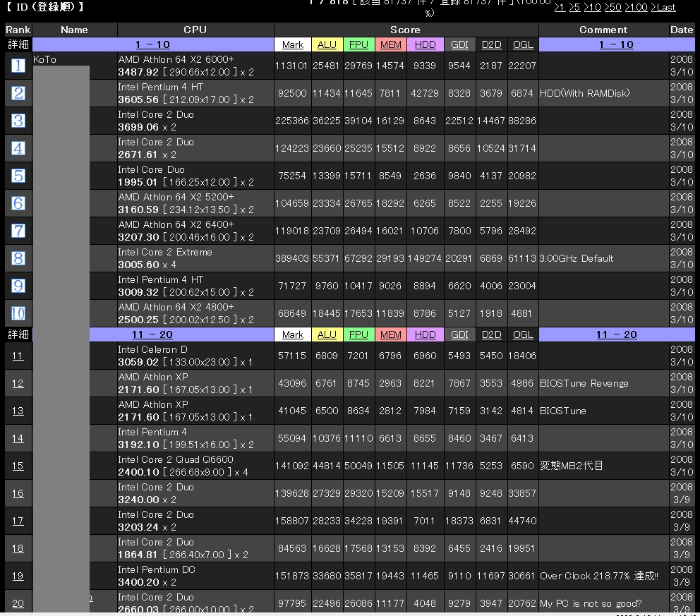The height and width of the screenshot is (616, 700).
Task: Open rank 11 detail link
Action: (x=18, y=356)
